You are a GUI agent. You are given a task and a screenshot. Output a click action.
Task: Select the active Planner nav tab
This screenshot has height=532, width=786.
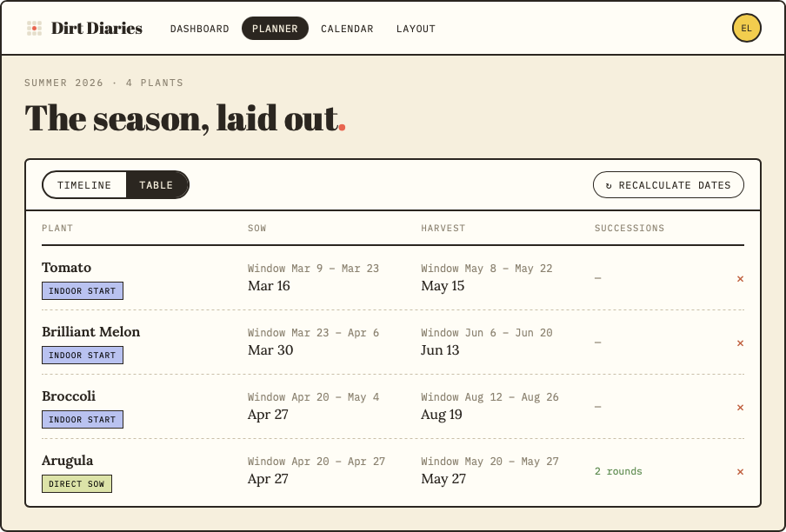pos(275,29)
